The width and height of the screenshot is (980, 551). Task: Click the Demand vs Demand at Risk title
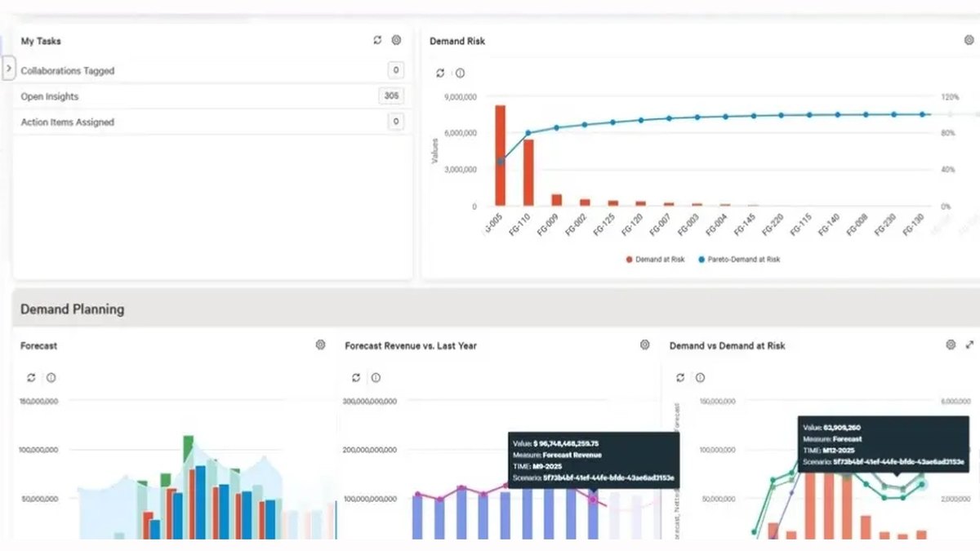(727, 346)
